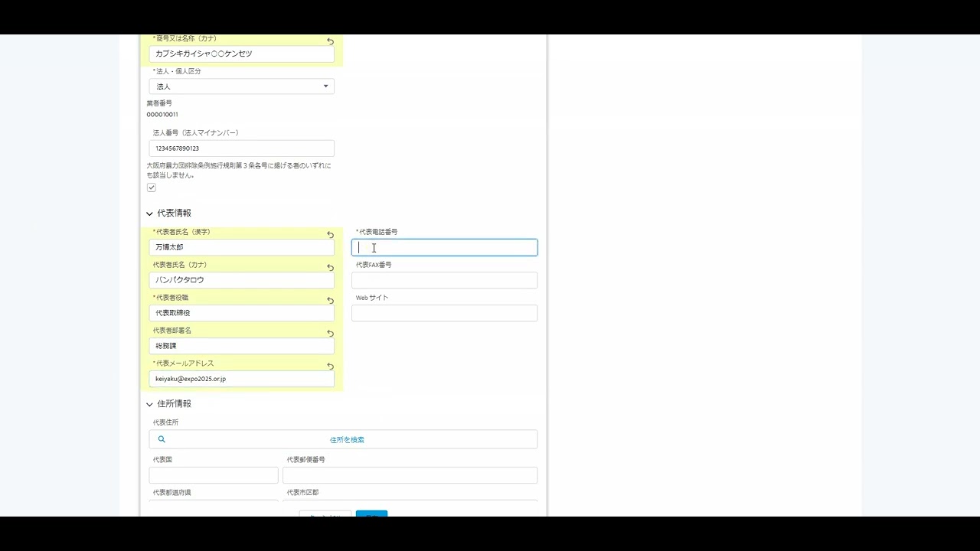This screenshot has height=551, width=980.
Task: Undo changes to 商号又は名称（カナ） field
Action: coord(331,41)
